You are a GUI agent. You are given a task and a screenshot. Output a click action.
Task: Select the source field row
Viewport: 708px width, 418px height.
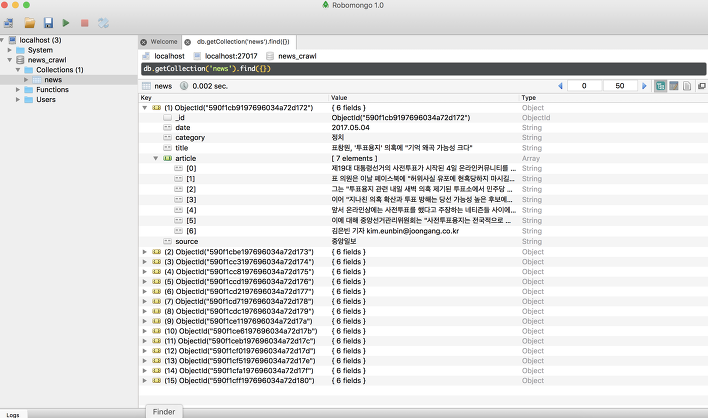tap(423, 242)
